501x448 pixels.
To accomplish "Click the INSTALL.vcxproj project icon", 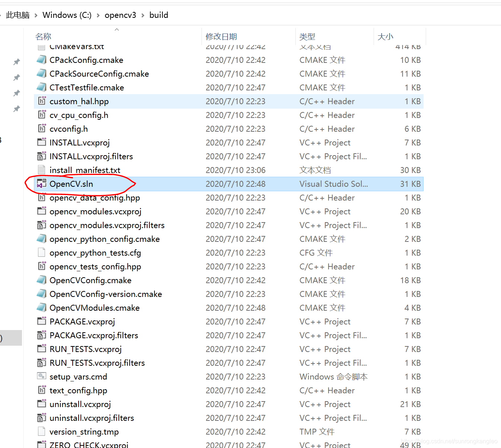I will pos(42,143).
